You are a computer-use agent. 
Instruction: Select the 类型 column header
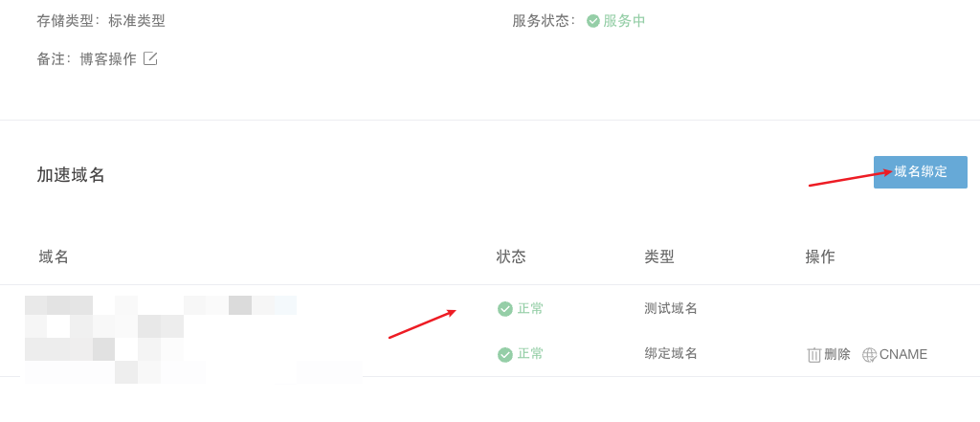pos(658,256)
